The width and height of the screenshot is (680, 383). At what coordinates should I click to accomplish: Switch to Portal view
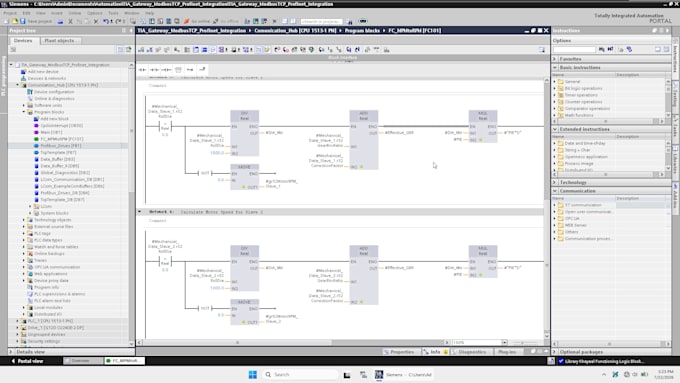point(27,361)
